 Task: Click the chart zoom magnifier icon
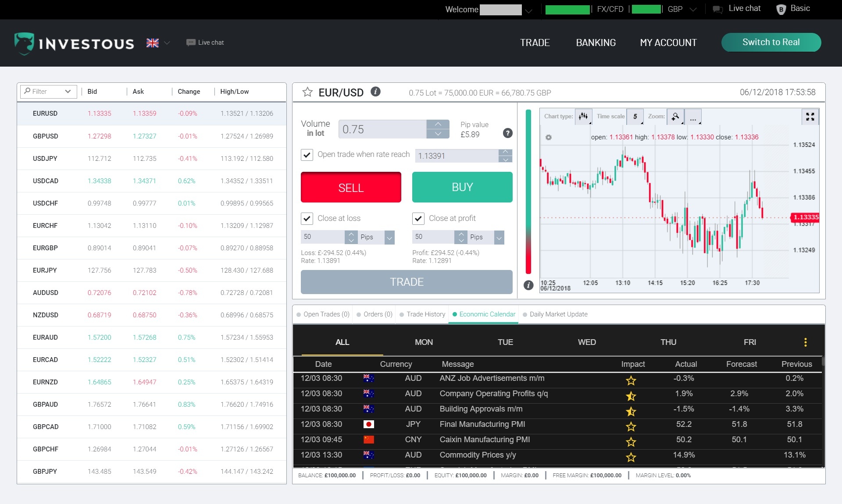pyautogui.click(x=675, y=117)
